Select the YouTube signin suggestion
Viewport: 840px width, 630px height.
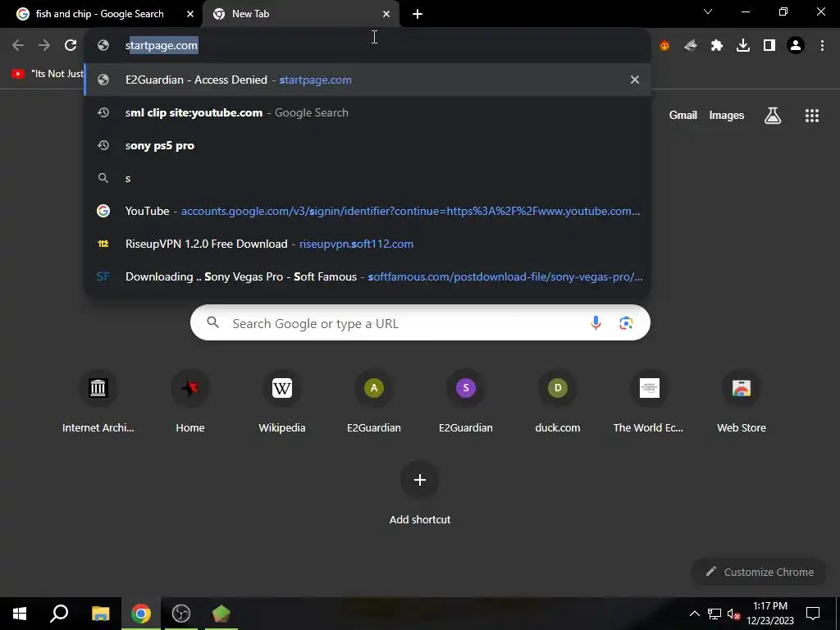click(367, 211)
